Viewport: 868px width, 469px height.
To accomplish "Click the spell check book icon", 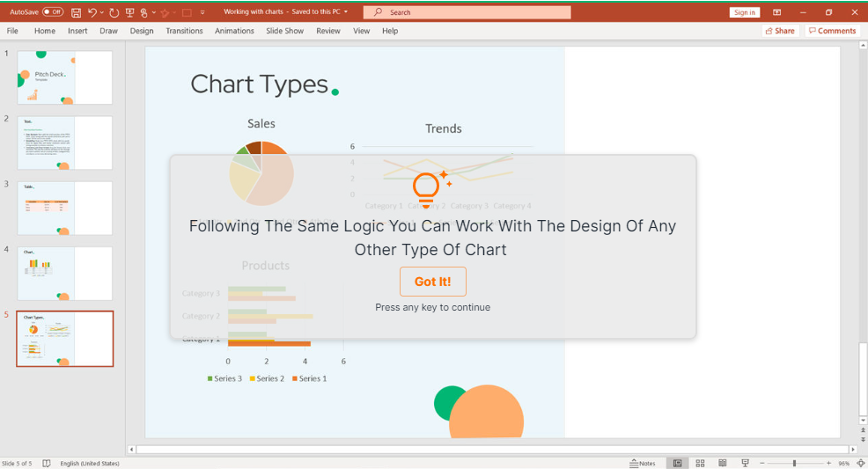I will (x=47, y=463).
